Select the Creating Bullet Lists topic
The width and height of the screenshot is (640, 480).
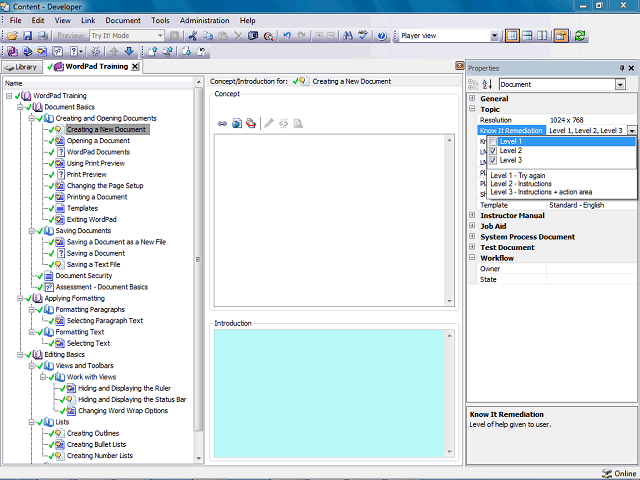click(96, 444)
